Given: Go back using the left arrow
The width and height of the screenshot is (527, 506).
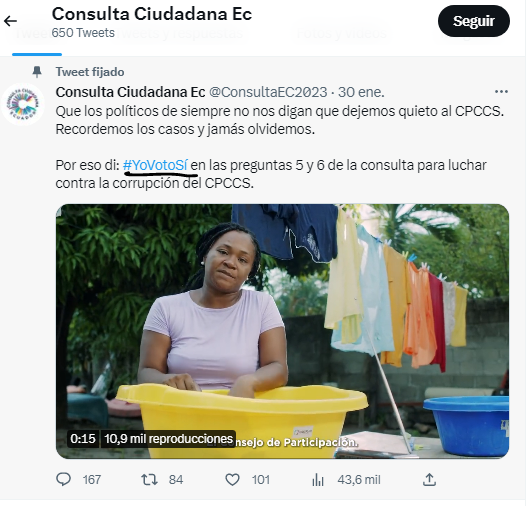Looking at the screenshot, I should click(x=10, y=21).
